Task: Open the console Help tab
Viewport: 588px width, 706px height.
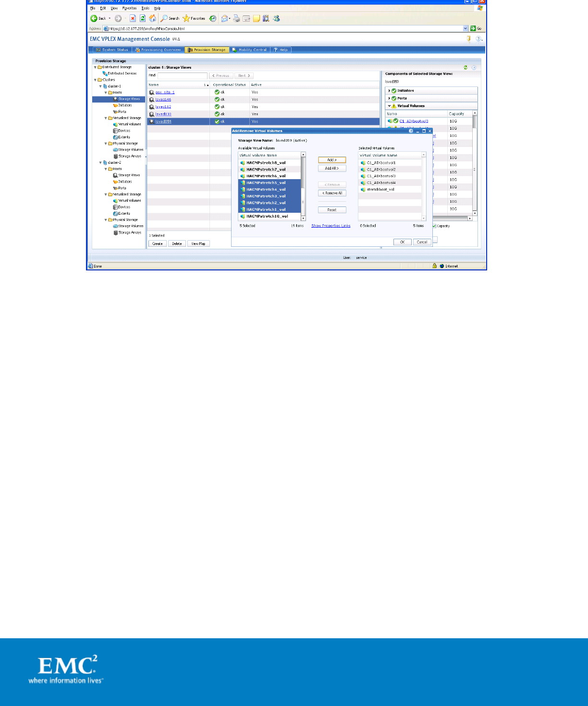Action: coord(281,50)
